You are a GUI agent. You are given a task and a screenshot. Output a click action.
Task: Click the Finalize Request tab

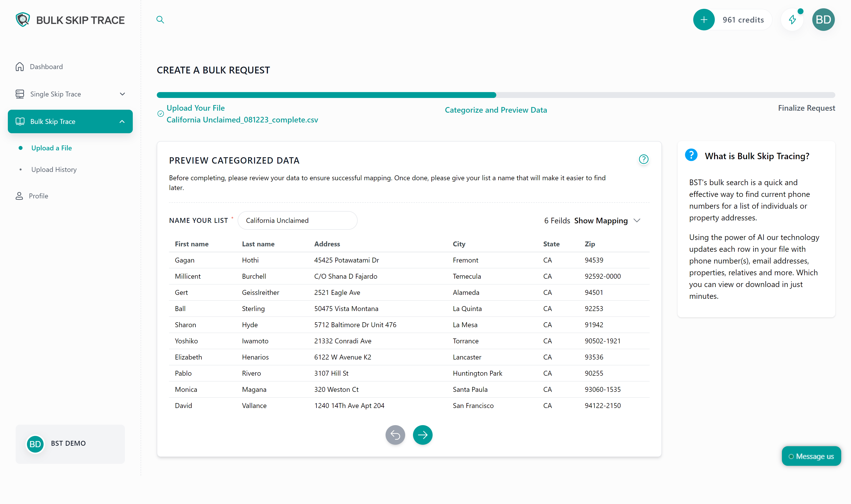(x=807, y=108)
